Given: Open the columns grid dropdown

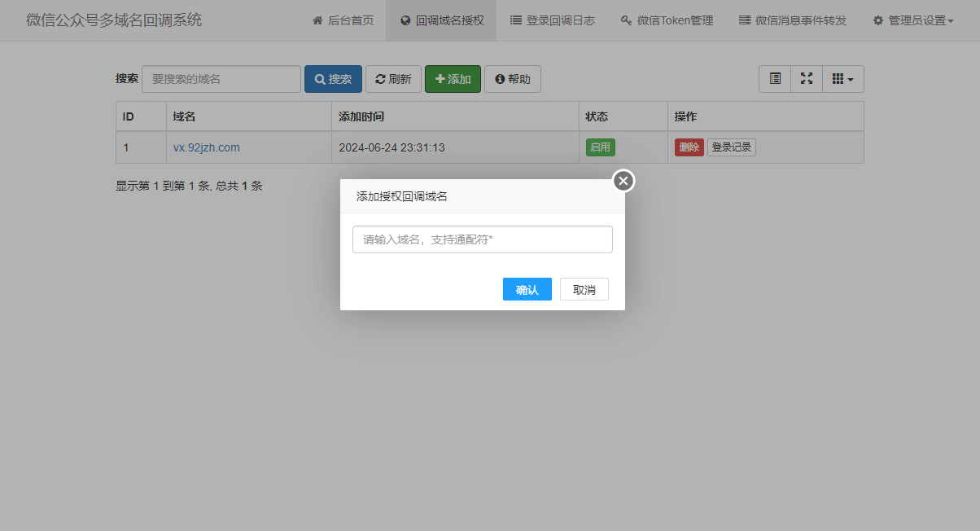Looking at the screenshot, I should (842, 79).
